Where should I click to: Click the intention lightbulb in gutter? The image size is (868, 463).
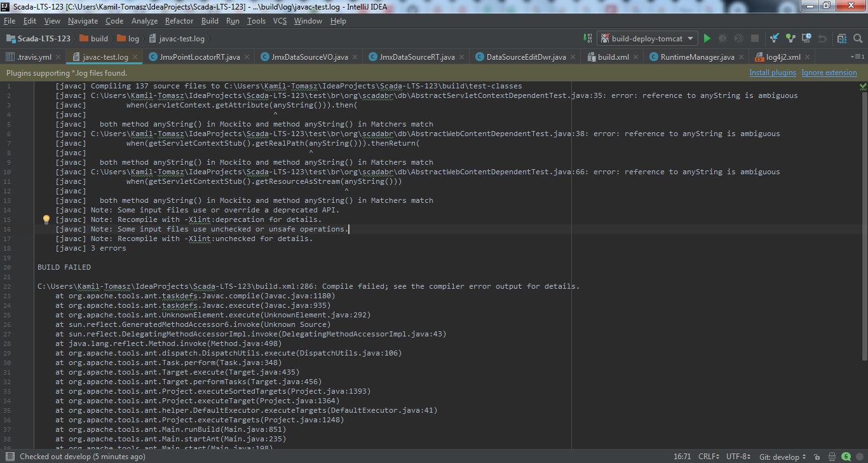46,219
